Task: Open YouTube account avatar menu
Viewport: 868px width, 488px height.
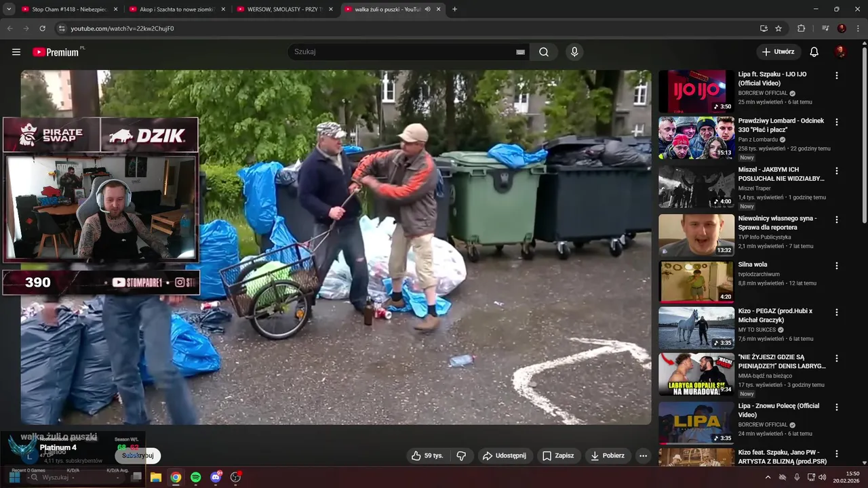Action: tap(840, 52)
